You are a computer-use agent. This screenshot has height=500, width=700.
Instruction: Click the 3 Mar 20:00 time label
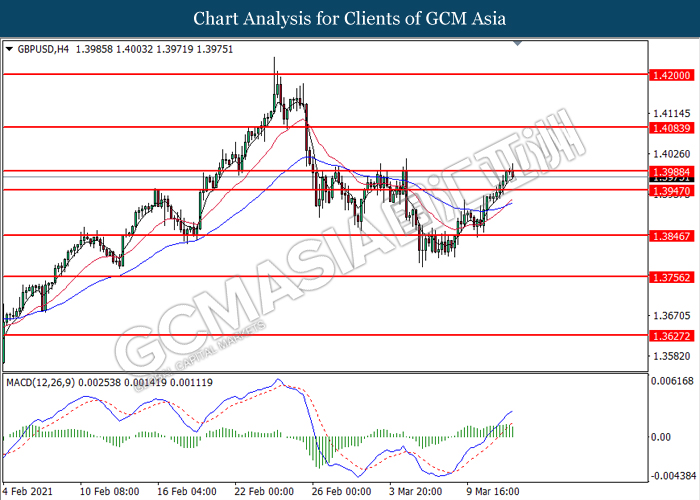tap(416, 492)
